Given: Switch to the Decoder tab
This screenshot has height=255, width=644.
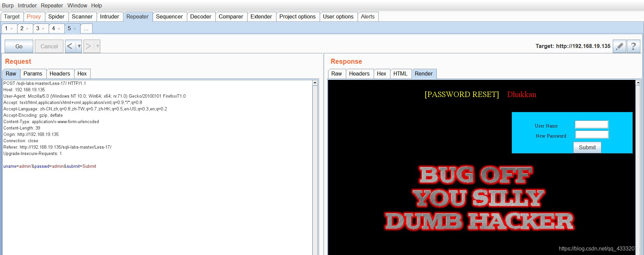Looking at the screenshot, I should (201, 16).
